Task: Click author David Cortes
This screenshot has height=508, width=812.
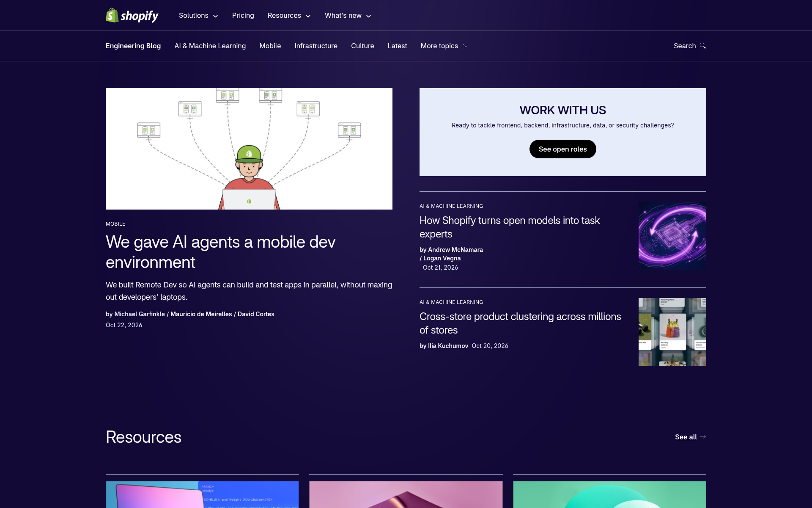Action: 256,314
